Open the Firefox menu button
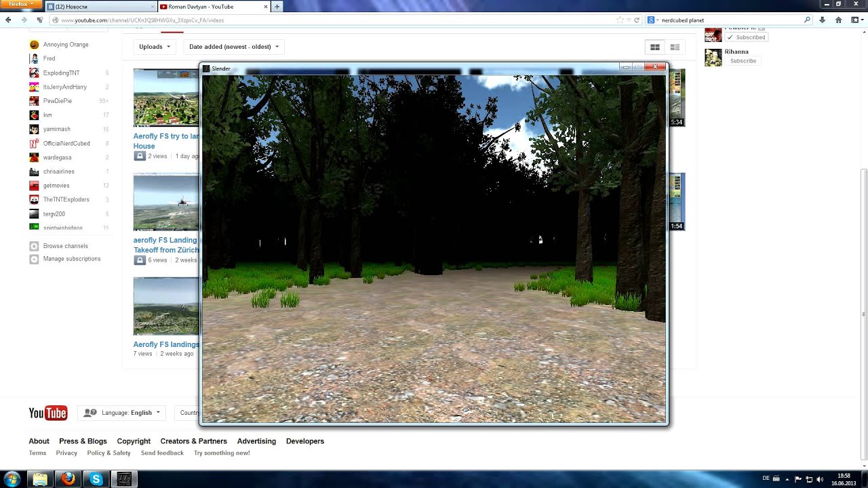The height and width of the screenshot is (488, 868). pos(22,4)
